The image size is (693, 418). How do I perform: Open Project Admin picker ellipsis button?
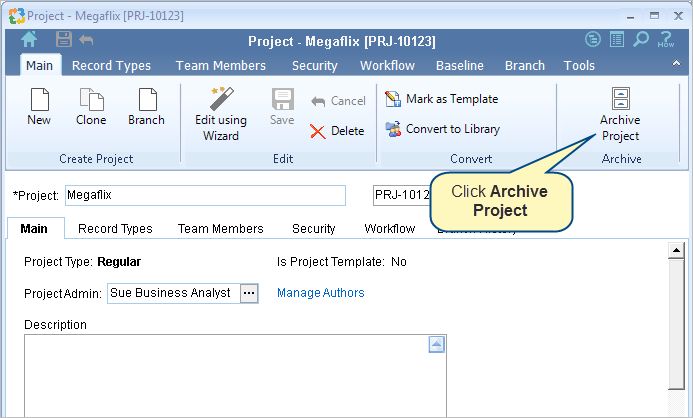pos(249,293)
